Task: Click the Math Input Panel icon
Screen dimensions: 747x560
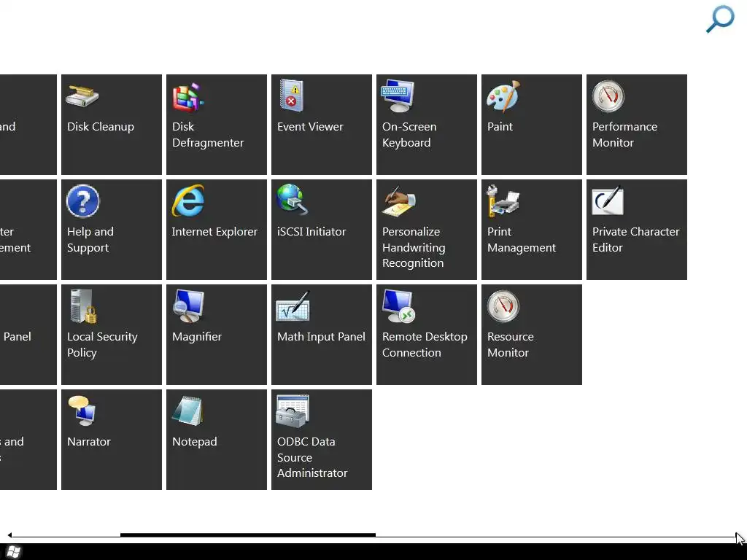Action: (x=293, y=306)
